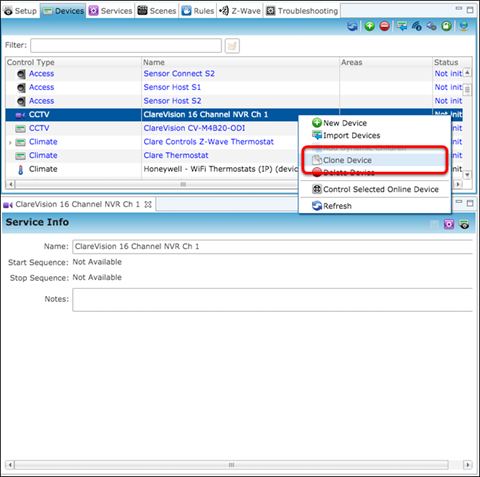The width and height of the screenshot is (480, 477).
Task: Open the Sensor Host S1 device link
Action: click(x=172, y=87)
